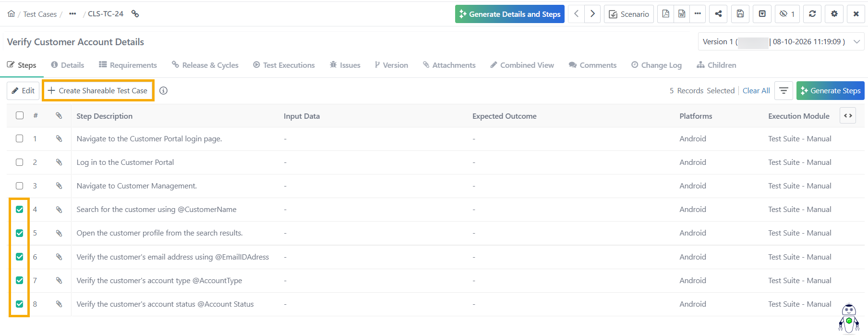Click attachment paperclip in header row

59,115
